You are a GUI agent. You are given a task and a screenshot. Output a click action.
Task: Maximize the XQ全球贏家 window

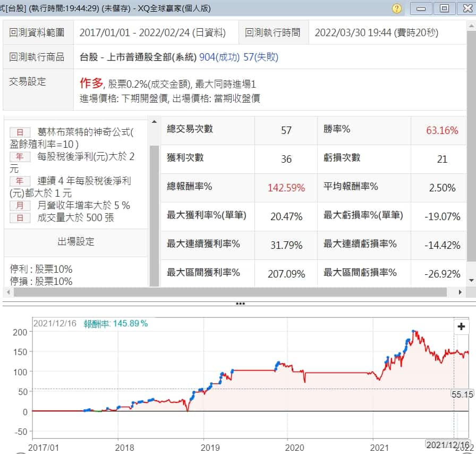[x=444, y=9]
